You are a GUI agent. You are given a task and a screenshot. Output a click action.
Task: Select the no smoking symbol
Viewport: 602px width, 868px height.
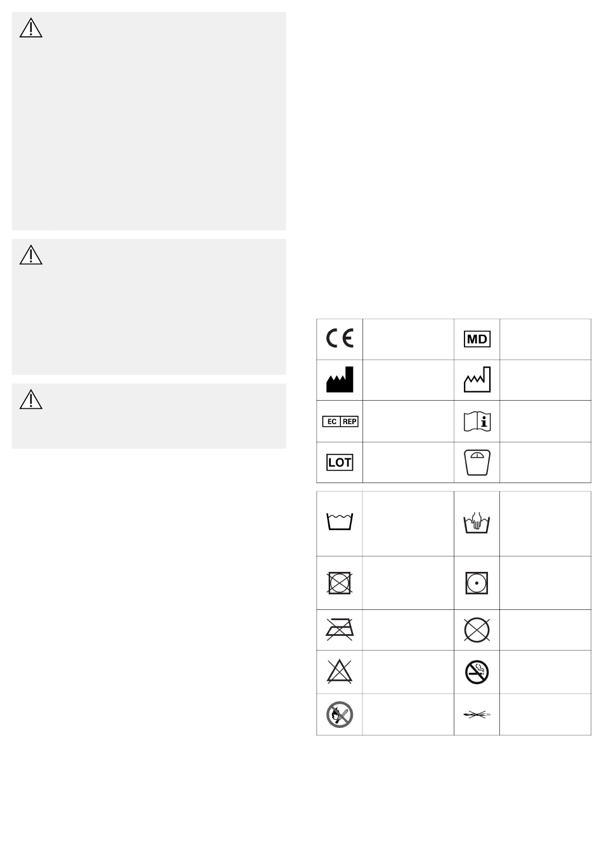coord(477,671)
